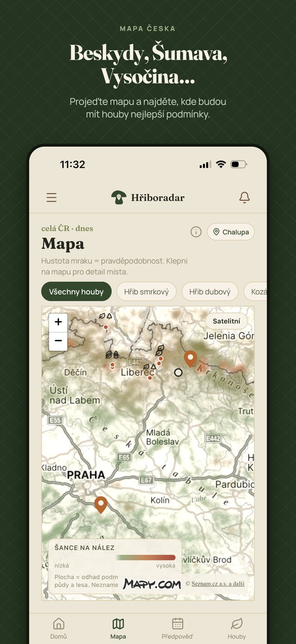The image size is (296, 644).
Task: Click the Kladno label on map
Action: [54, 468]
